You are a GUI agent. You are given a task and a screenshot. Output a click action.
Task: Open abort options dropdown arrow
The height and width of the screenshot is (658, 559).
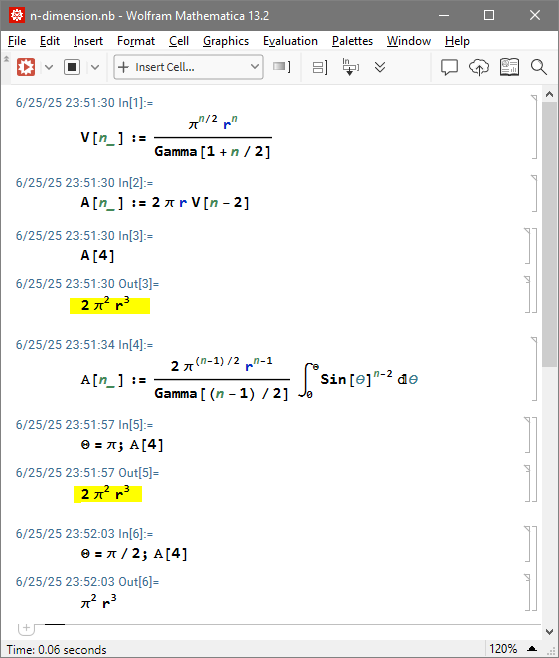(95, 67)
